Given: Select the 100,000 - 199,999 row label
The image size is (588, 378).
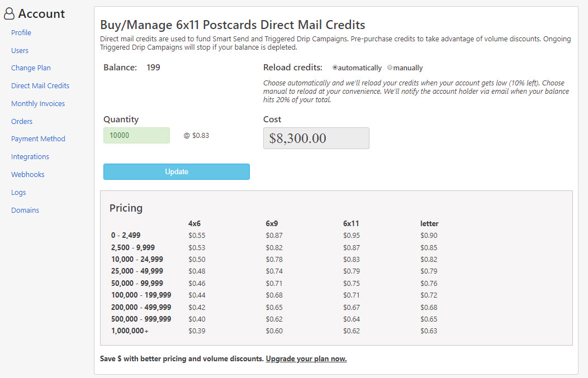Looking at the screenshot, I should [x=141, y=295].
